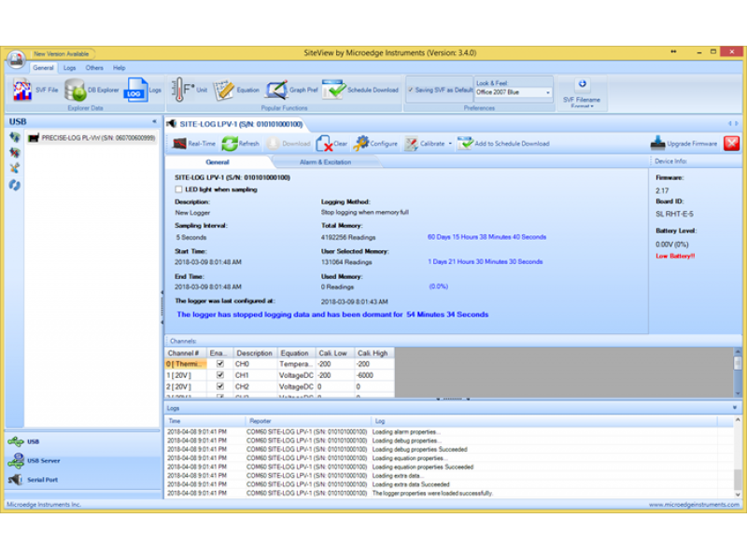Toggle the enabled checkbox for CH2

click(220, 386)
